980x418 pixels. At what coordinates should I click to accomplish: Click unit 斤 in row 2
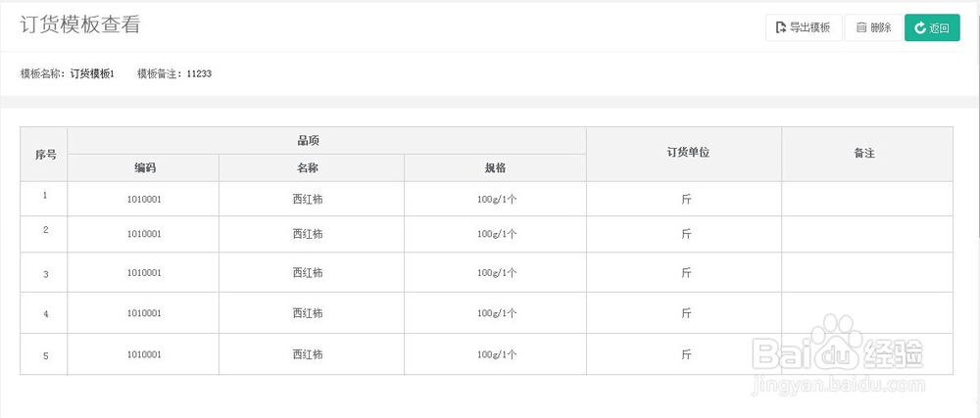(x=686, y=234)
